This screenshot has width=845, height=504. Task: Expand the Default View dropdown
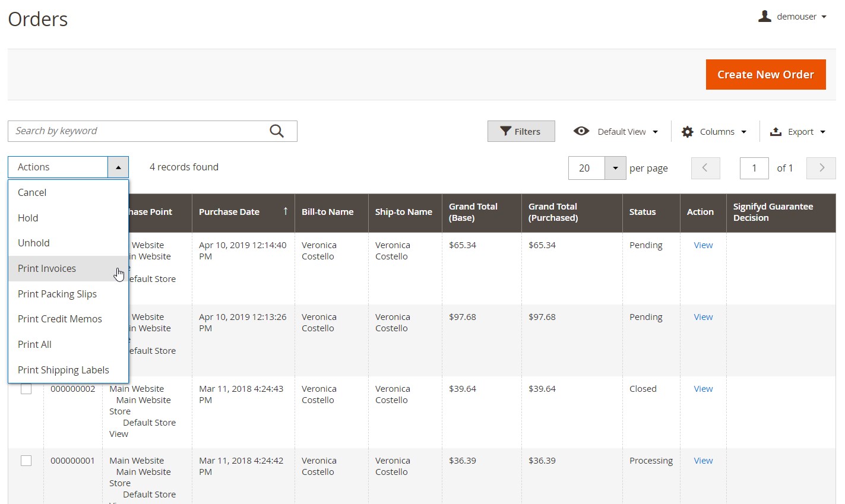[655, 132]
